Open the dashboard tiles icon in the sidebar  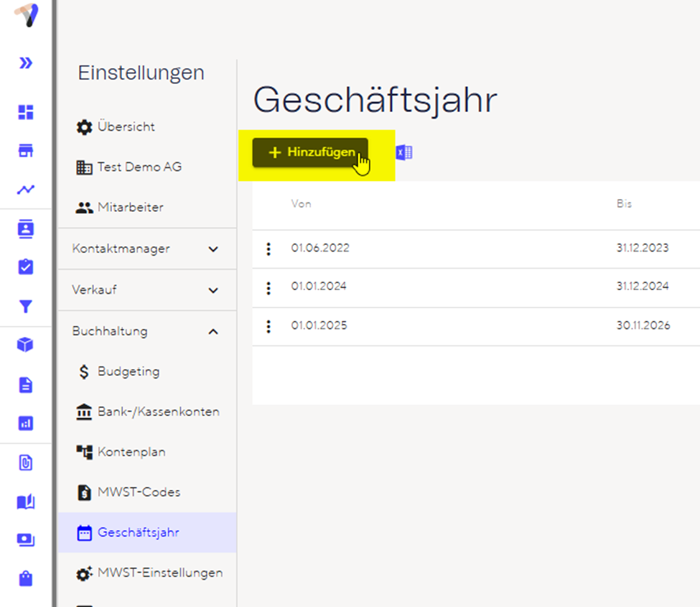[26, 112]
